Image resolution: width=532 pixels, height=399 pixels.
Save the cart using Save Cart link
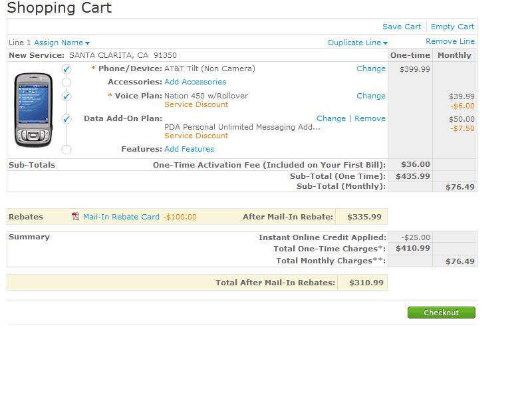402,27
